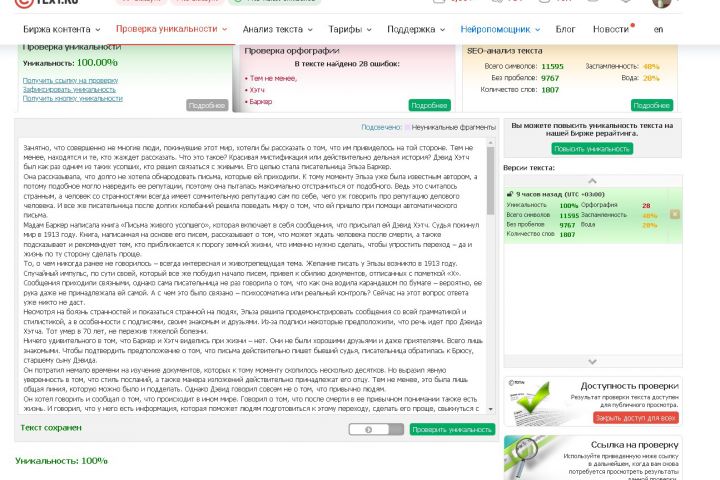Click Уникальность: 100% summary below editor
The image size is (720, 480).
[x=61, y=461]
